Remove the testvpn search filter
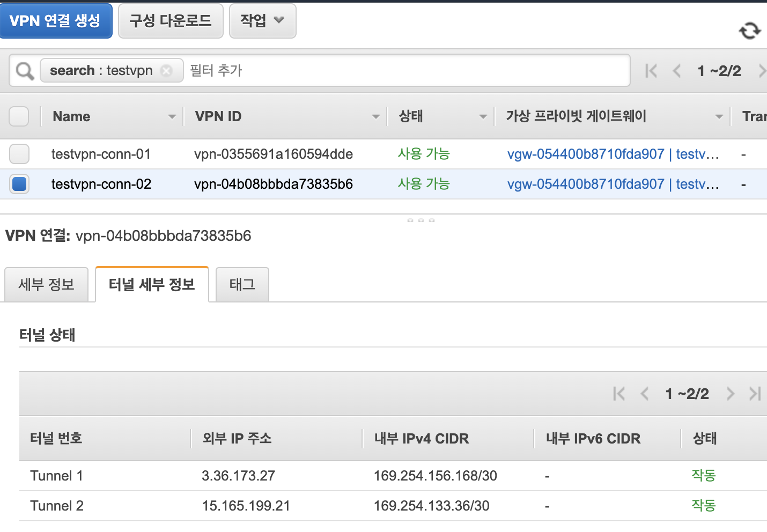 pos(167,71)
